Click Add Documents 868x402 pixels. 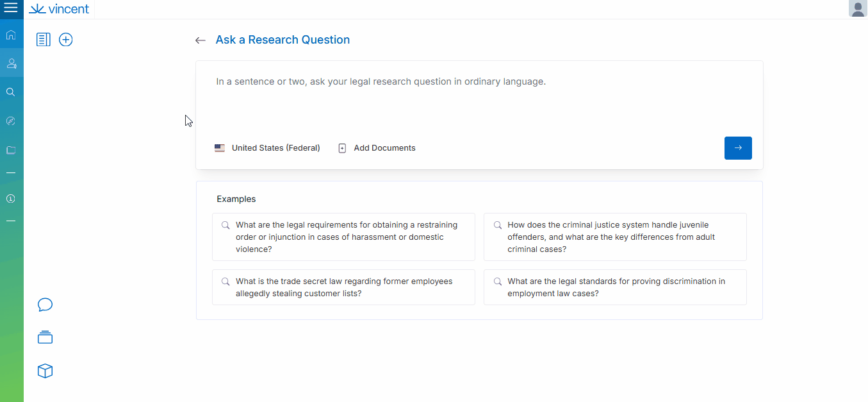point(377,148)
